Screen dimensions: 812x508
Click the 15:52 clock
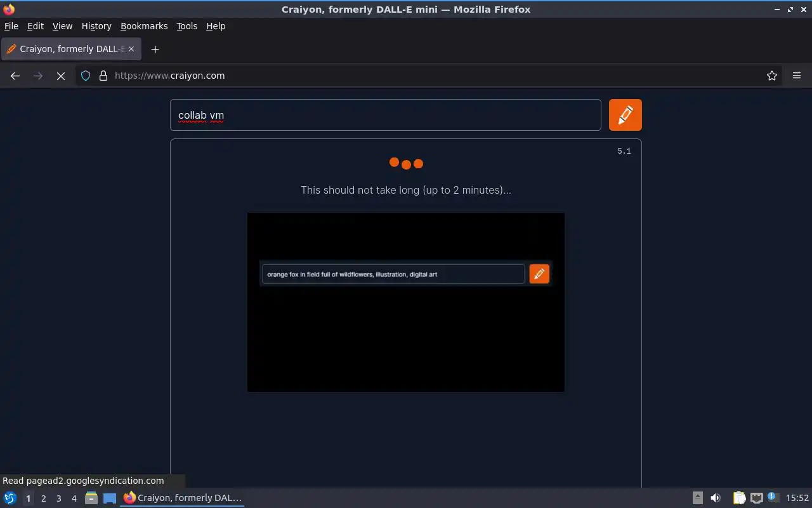[x=797, y=498]
